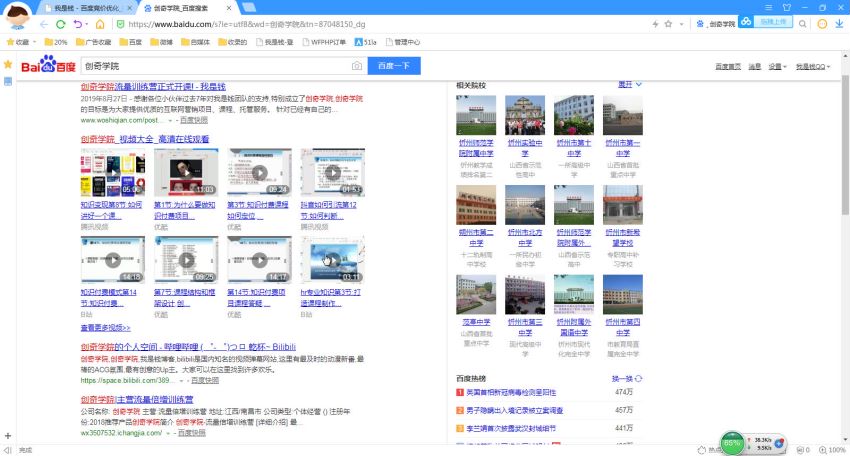Open the 51la bookmark

(365, 42)
